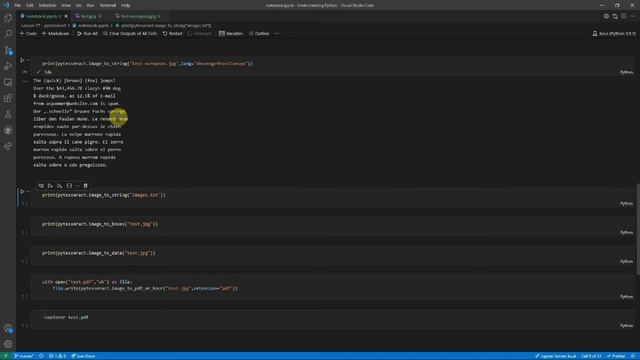The width and height of the screenshot is (640, 360).
Task: Synchronize changes icon in status bar
Action: (41, 356)
